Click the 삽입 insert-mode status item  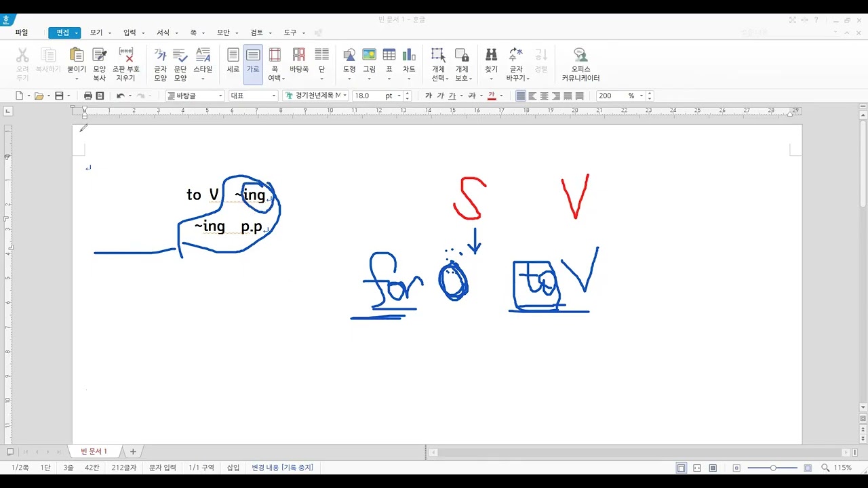(233, 468)
